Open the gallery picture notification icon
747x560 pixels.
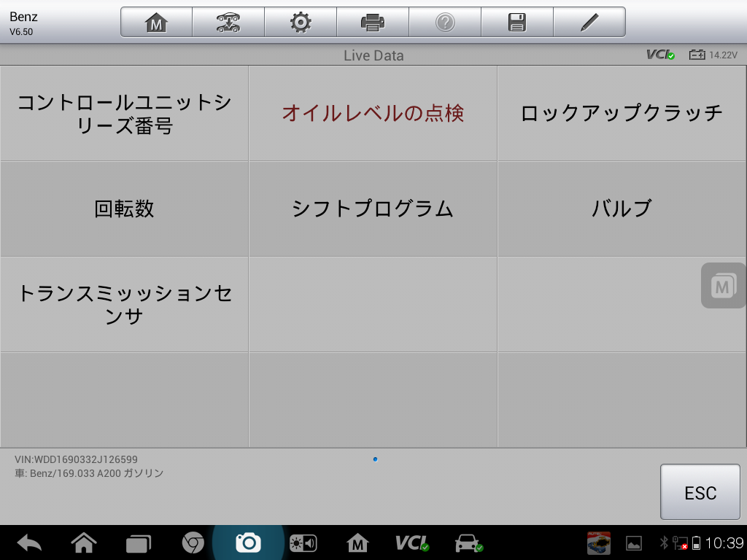pos(634,543)
